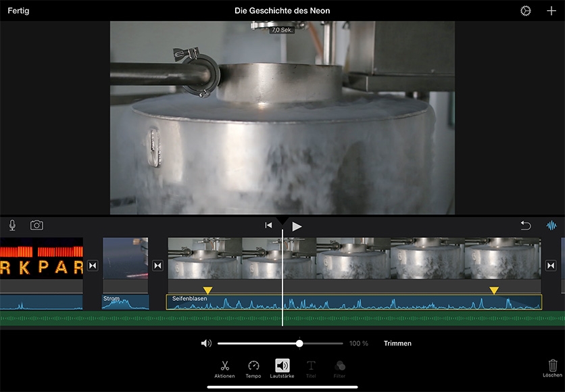Click the left yellow fade marker

click(x=207, y=291)
